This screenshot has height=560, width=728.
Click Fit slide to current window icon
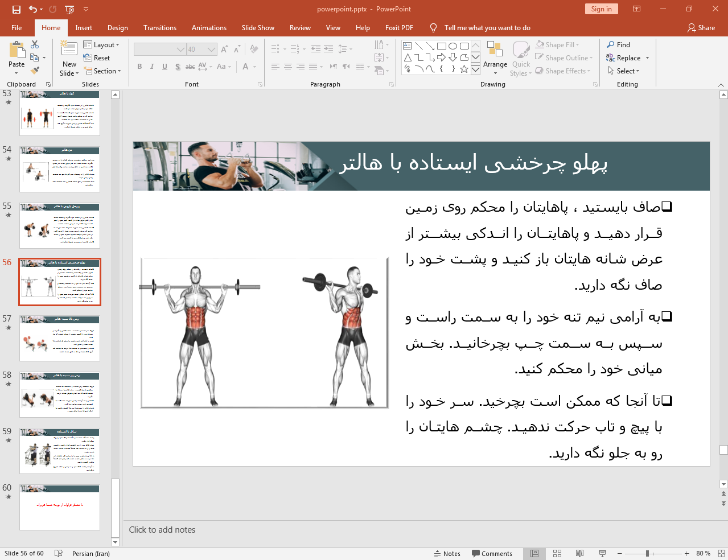721,554
